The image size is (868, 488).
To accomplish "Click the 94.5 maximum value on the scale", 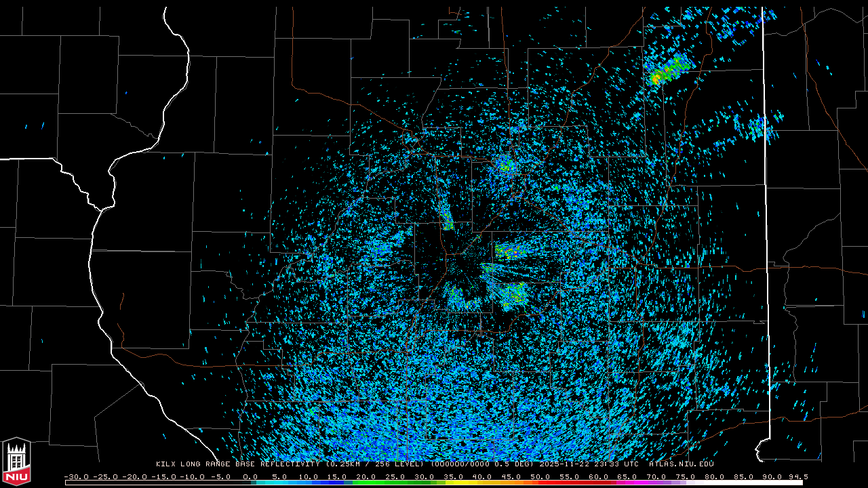I will [798, 476].
